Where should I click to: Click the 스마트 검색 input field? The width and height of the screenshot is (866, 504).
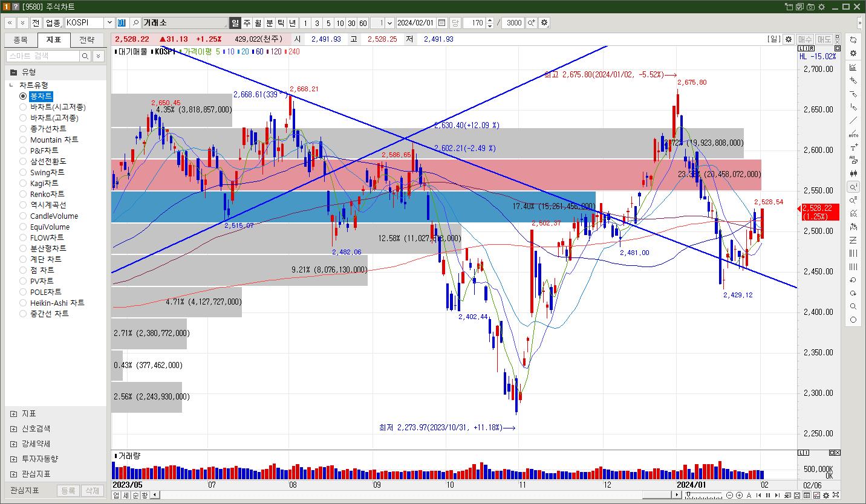pyautogui.click(x=42, y=56)
